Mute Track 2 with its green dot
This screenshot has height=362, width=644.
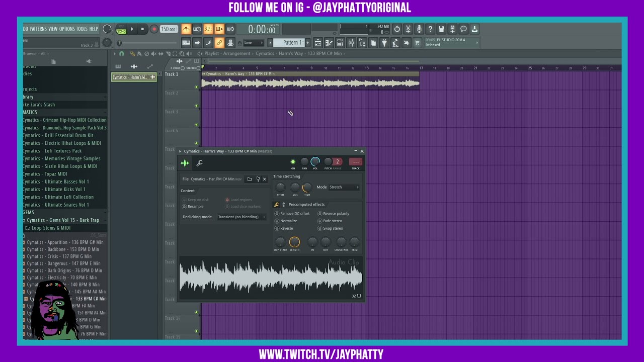pos(196,106)
